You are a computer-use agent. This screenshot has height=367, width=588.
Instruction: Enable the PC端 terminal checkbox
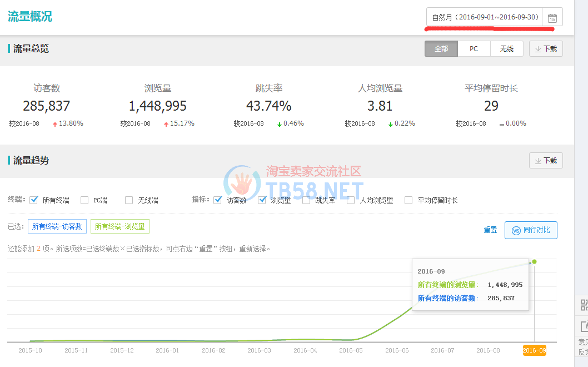coord(84,200)
